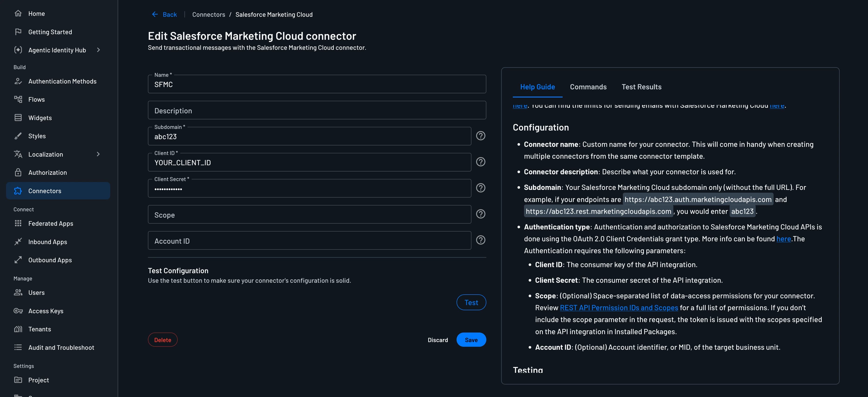This screenshot has width=868, height=397.
Task: Open Inbound Apps
Action: pos(47,242)
